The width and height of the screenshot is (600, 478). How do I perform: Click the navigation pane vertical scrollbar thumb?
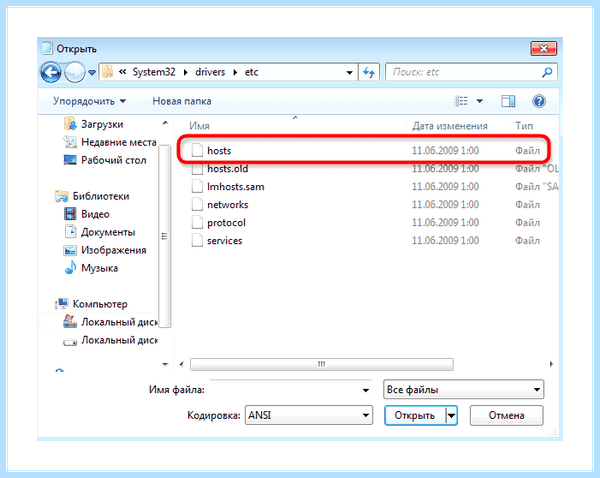(x=165, y=236)
